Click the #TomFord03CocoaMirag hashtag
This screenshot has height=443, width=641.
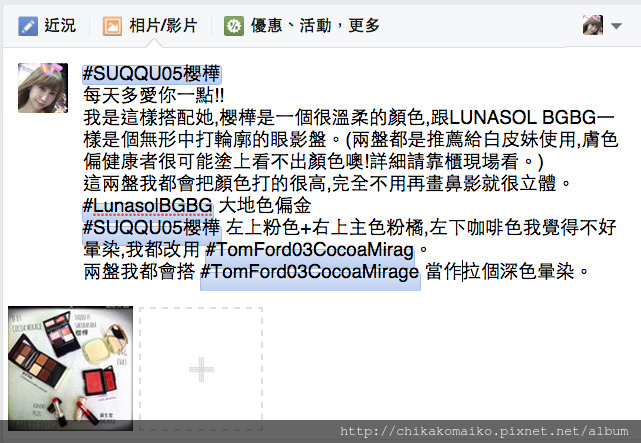tap(309, 249)
